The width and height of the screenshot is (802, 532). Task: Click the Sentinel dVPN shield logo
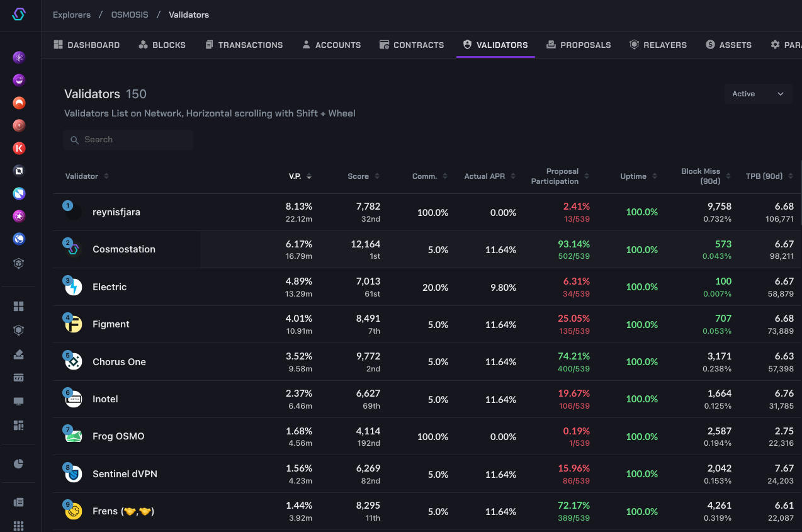[x=74, y=474]
